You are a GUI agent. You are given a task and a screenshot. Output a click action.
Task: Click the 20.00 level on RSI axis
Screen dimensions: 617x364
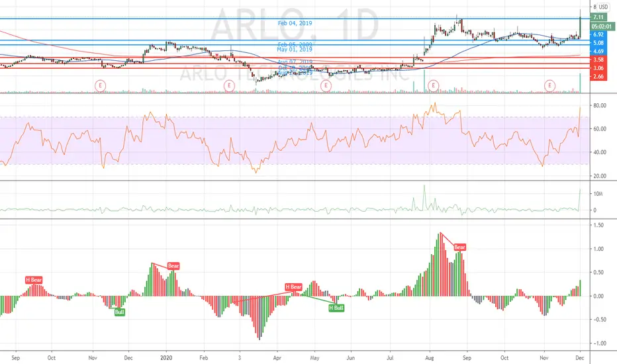[x=600, y=176]
